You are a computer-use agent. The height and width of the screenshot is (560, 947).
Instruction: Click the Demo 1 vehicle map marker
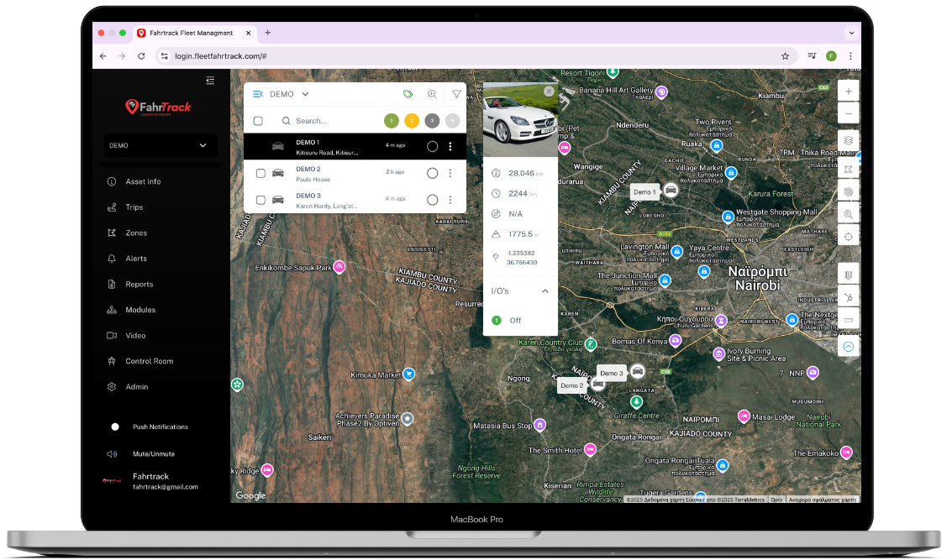pos(671,191)
